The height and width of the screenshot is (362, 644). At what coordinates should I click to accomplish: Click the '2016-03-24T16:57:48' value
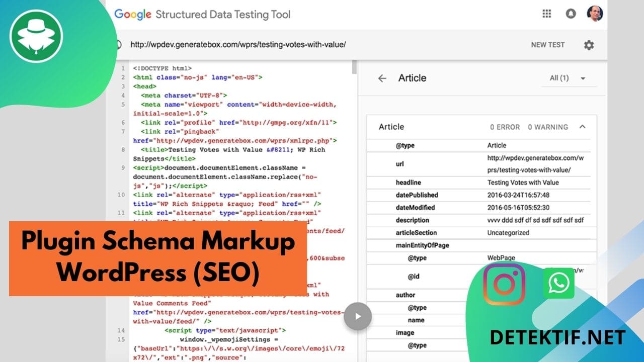click(518, 195)
